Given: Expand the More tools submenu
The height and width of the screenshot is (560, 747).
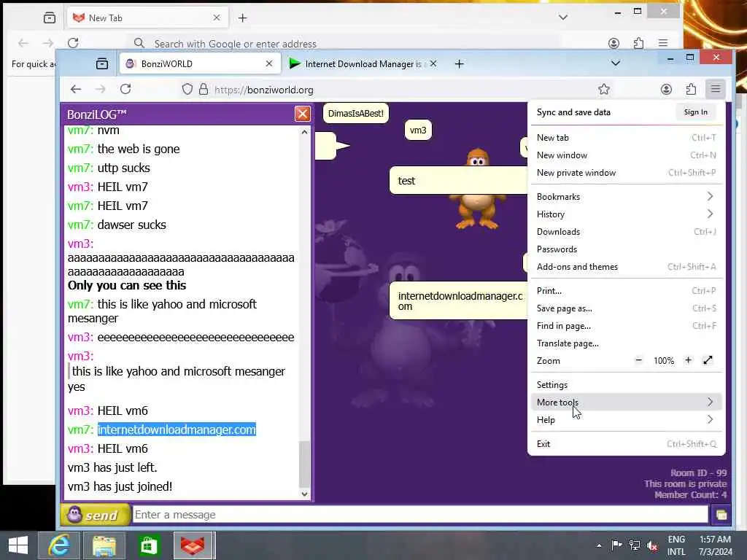Looking at the screenshot, I should coord(627,402).
